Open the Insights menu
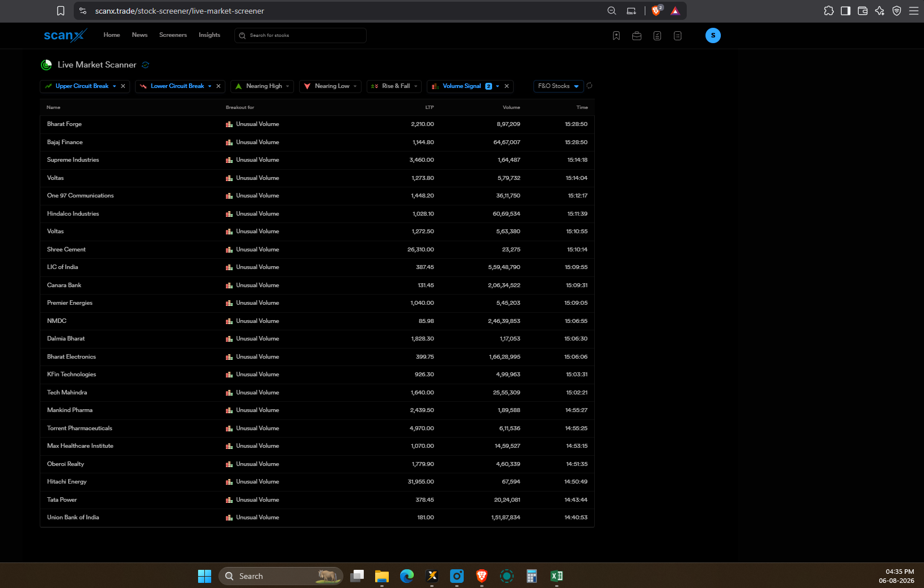This screenshot has height=588, width=924. pyautogui.click(x=209, y=35)
